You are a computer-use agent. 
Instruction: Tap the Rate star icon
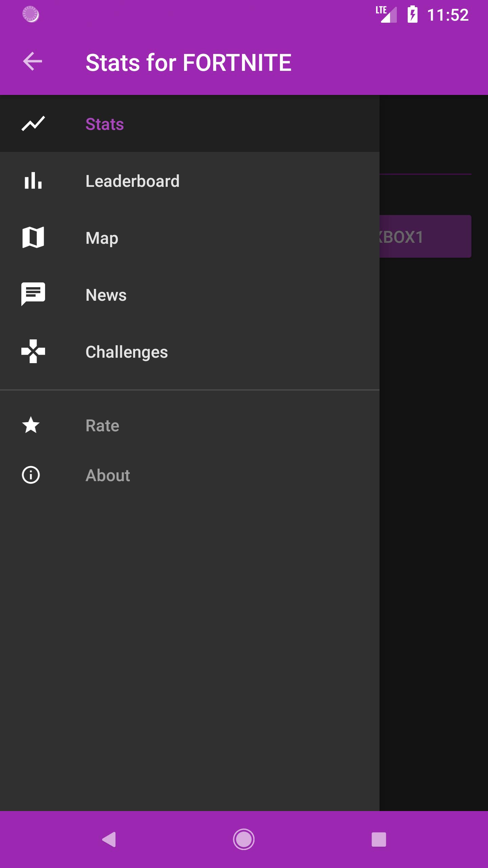pyautogui.click(x=31, y=425)
